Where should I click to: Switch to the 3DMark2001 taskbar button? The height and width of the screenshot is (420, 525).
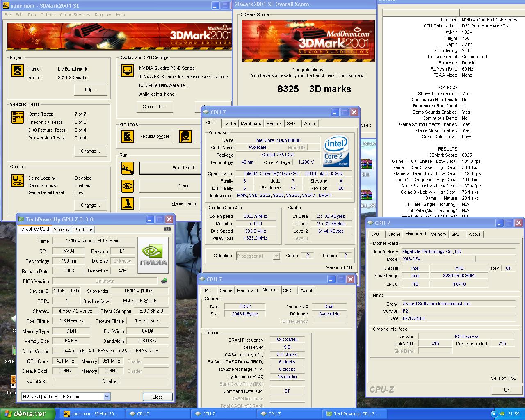coord(93,414)
